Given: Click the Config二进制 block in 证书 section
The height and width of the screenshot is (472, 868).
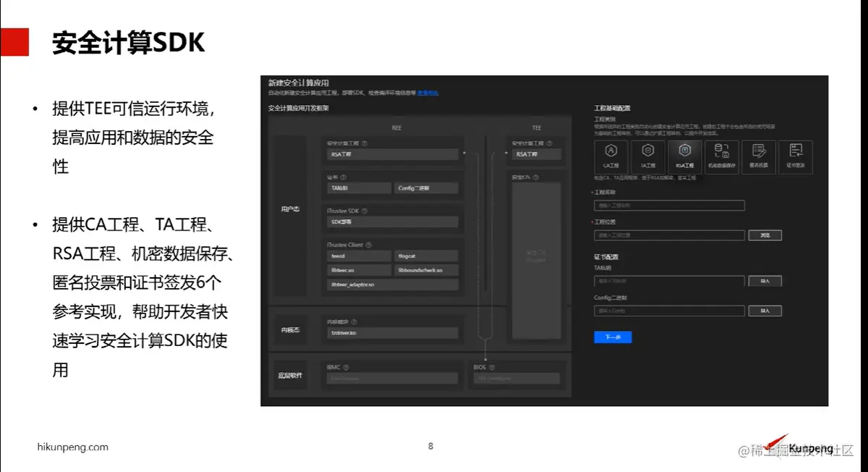Looking at the screenshot, I should [x=426, y=188].
